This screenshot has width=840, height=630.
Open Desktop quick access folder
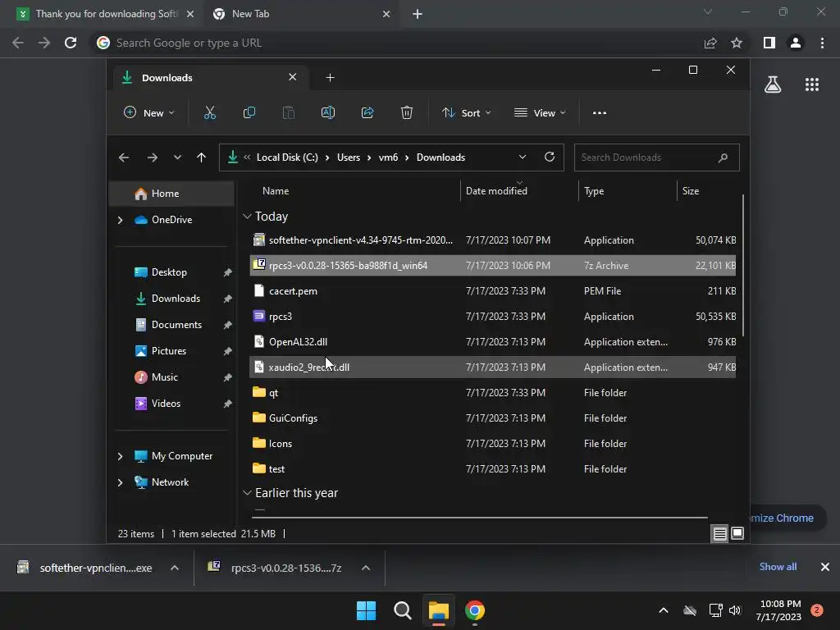[x=169, y=272]
